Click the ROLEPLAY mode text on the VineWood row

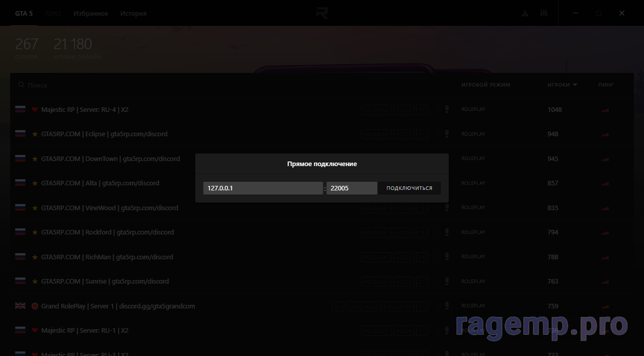click(473, 208)
